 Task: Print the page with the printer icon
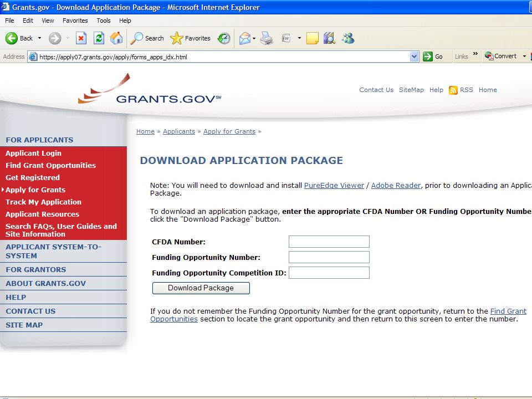(x=267, y=38)
